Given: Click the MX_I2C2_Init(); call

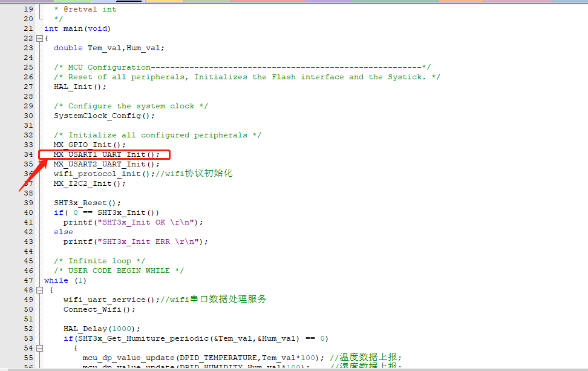Looking at the screenshot, I should click(x=90, y=183).
